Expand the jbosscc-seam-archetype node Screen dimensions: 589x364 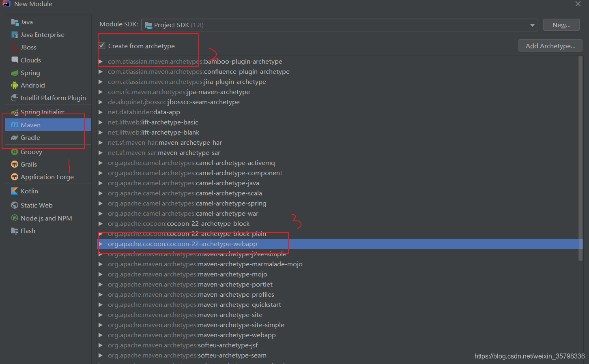[x=101, y=102]
